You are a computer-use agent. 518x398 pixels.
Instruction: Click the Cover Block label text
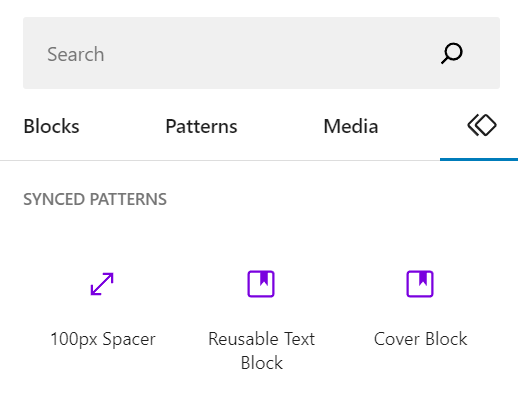(x=420, y=339)
